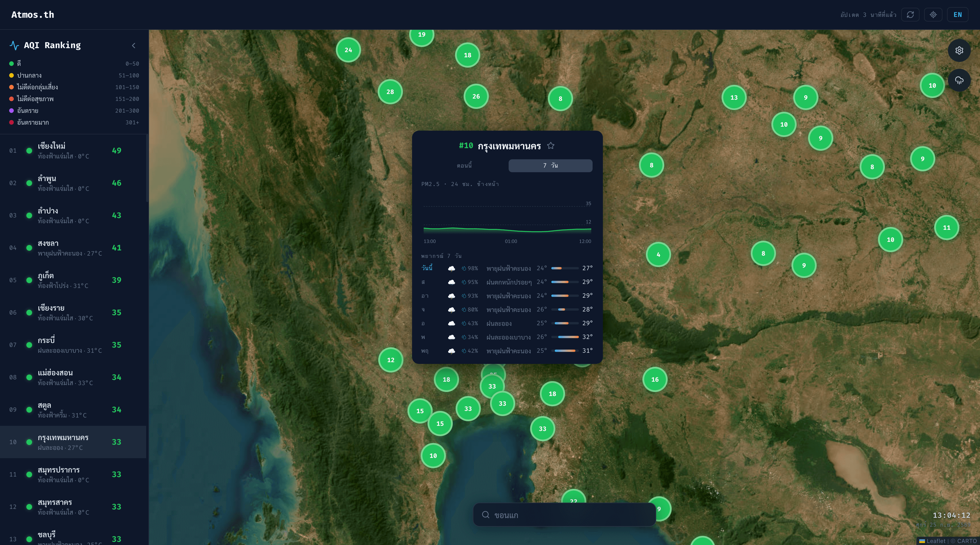Favorite กรุงเทพมหานคร with the star icon
This screenshot has height=545, width=980.
coord(550,146)
